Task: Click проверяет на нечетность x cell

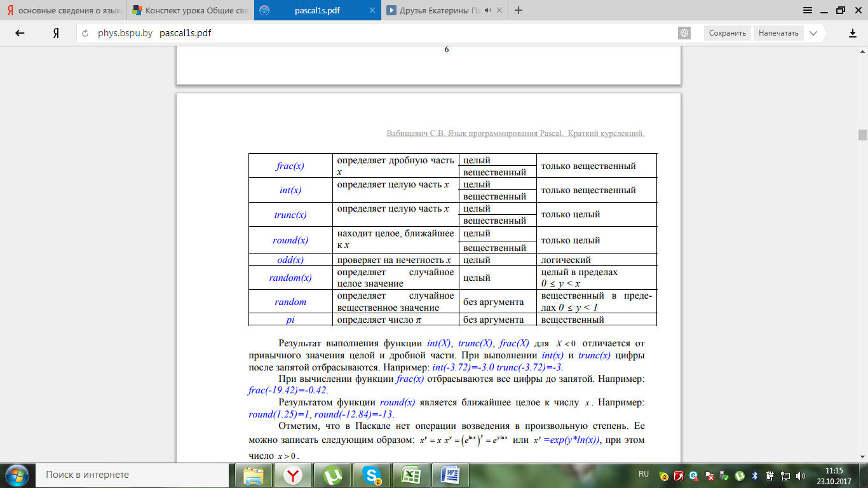Action: click(395, 259)
